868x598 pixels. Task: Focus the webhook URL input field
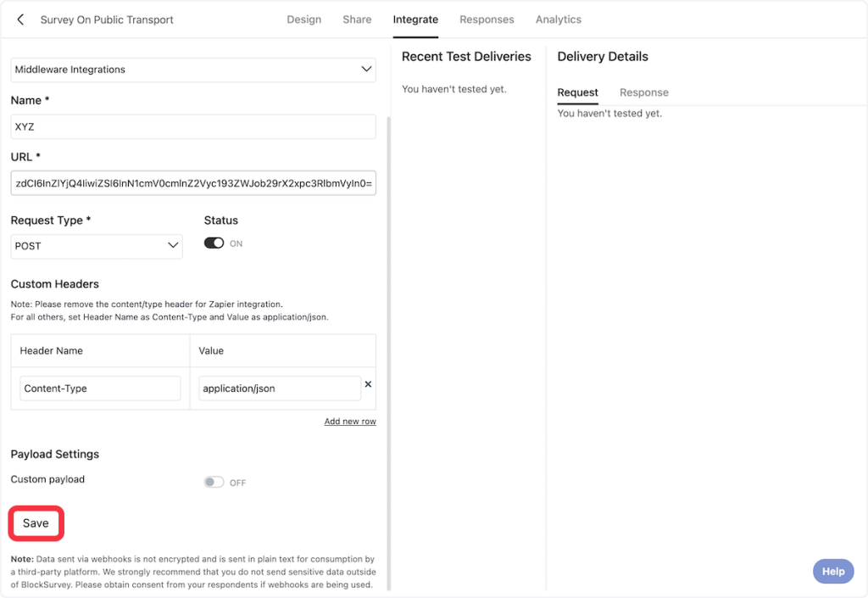coord(192,183)
